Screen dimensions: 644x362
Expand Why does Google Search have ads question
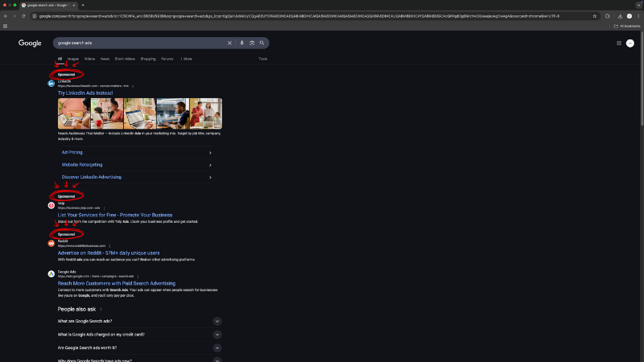139,360
